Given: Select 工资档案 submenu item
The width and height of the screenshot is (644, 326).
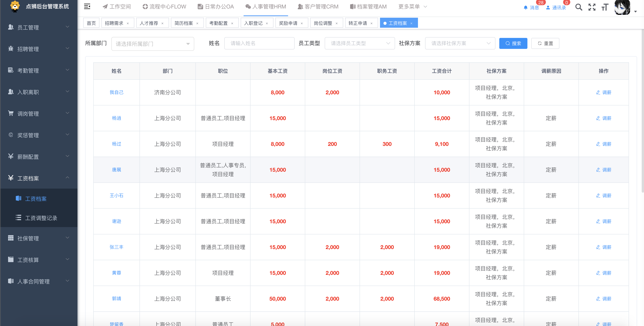Looking at the screenshot, I should coord(39,198).
